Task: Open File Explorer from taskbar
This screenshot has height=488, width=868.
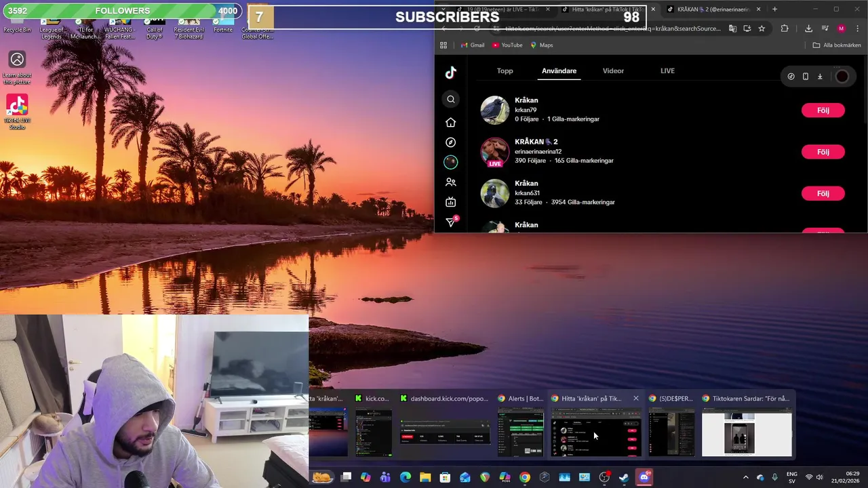Action: pyautogui.click(x=425, y=478)
